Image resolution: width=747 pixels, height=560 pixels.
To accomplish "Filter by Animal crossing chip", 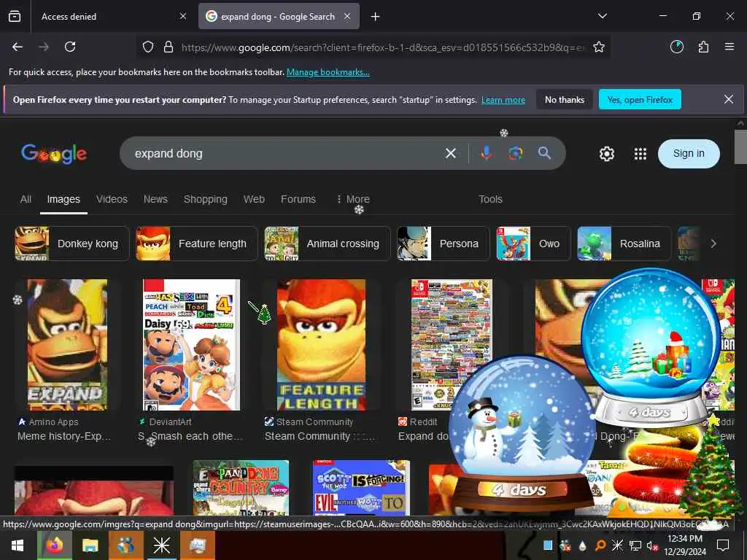I will (328, 244).
